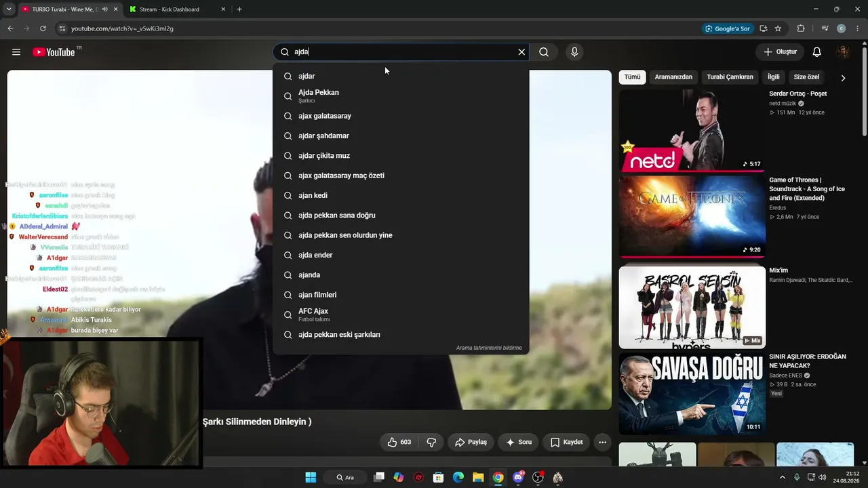The height and width of the screenshot is (488, 868).
Task: Open a new browser tab
Action: (239, 9)
